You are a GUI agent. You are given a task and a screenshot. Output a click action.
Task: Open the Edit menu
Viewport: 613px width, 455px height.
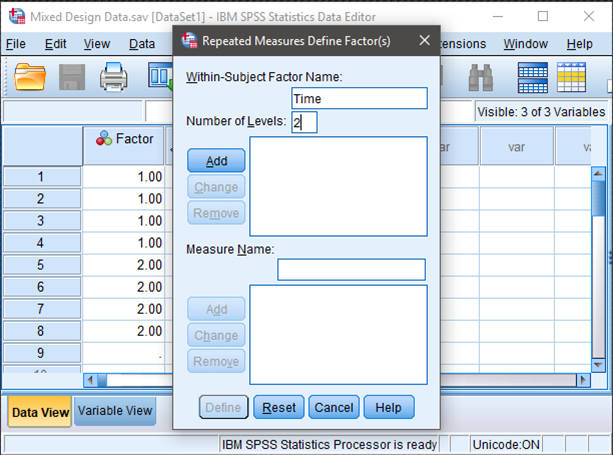click(x=56, y=44)
